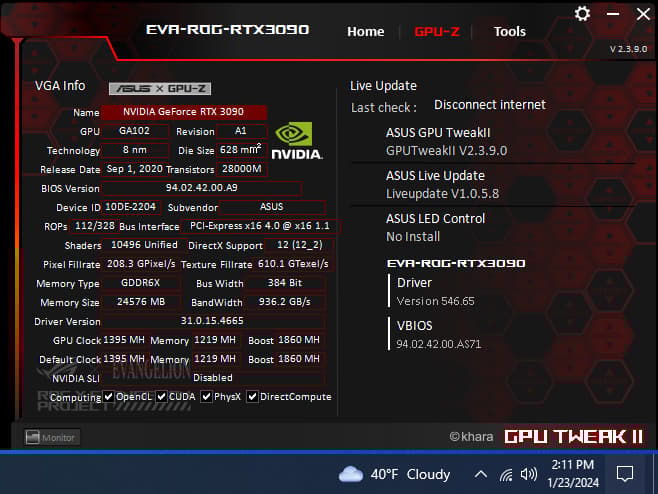Open the weather widget showing 40°F Cloudy
Image resolution: width=658 pixels, height=494 pixels.
[x=394, y=474]
